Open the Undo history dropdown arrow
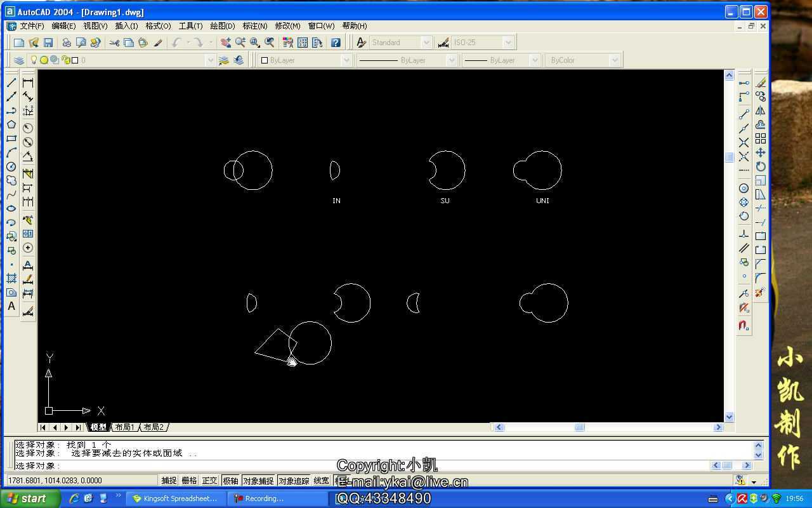The width and height of the screenshot is (812, 508). [188, 43]
